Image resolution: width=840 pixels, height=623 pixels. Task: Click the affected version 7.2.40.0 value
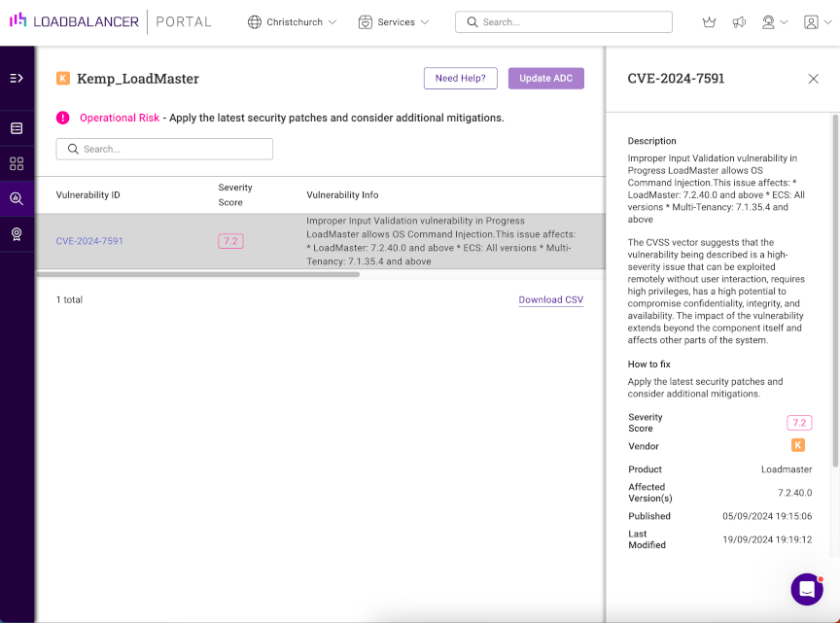click(795, 493)
